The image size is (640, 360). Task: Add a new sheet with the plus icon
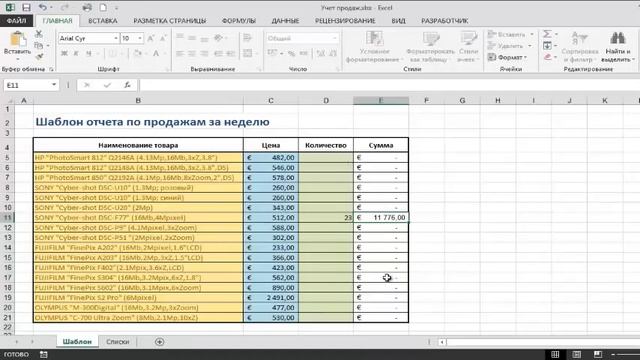pyautogui.click(x=160, y=342)
